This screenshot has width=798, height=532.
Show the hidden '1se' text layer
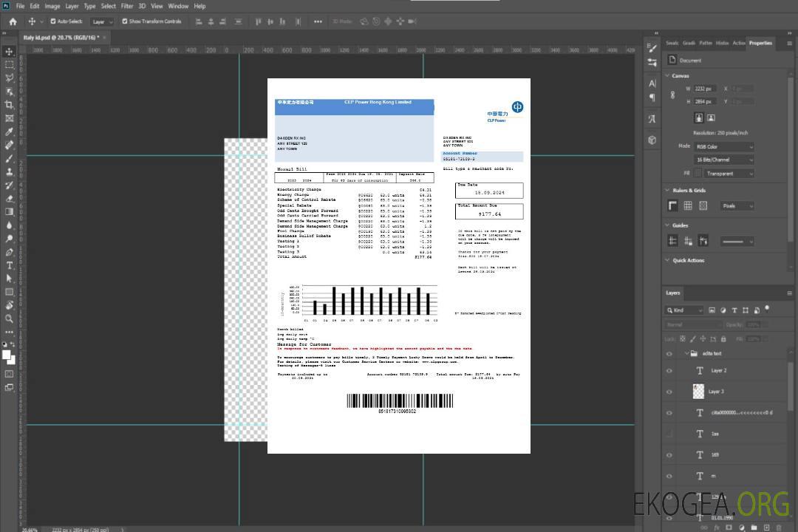pos(669,434)
